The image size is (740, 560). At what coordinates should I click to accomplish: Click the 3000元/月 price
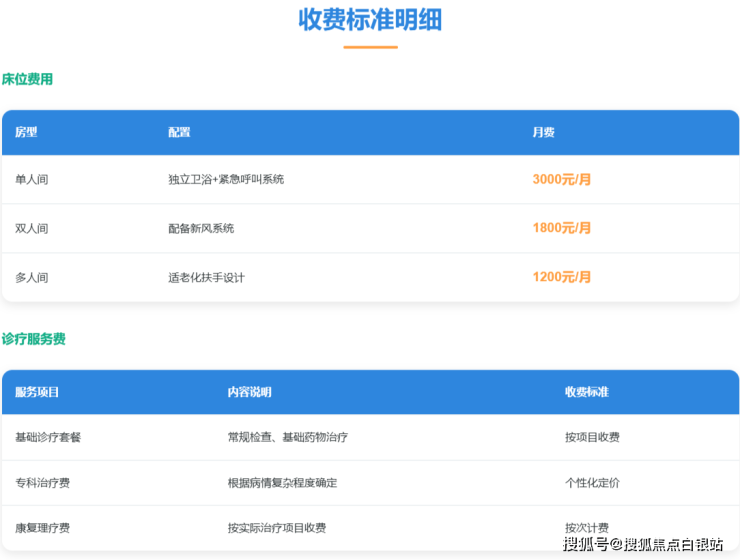pos(561,180)
